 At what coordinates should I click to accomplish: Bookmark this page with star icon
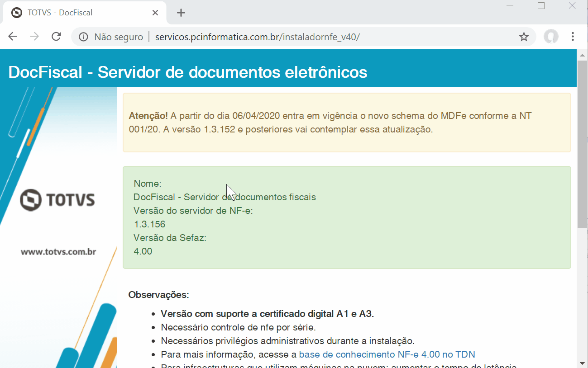click(x=524, y=37)
